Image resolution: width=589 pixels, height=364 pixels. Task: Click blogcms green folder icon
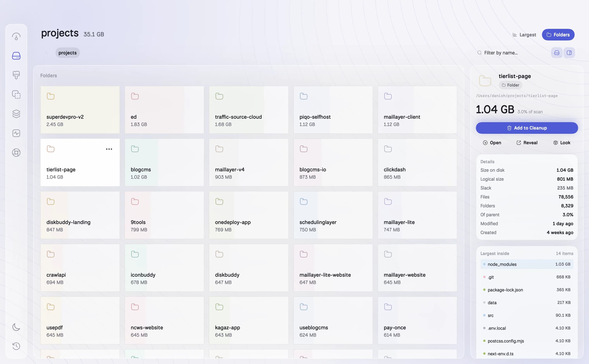click(135, 149)
